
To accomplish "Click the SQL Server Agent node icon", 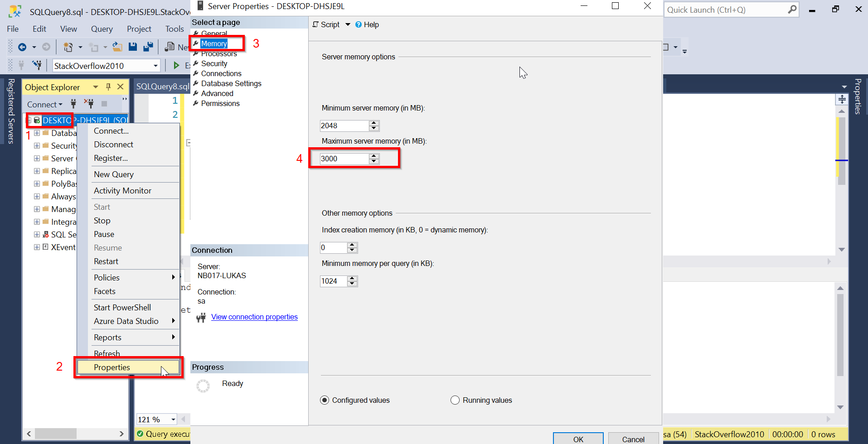I will tap(45, 234).
